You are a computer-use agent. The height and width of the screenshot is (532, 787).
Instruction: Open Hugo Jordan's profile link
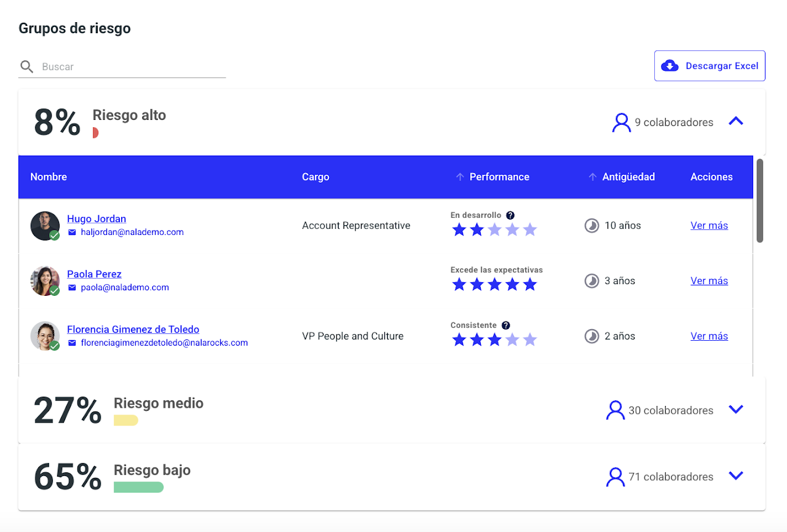pyautogui.click(x=97, y=219)
